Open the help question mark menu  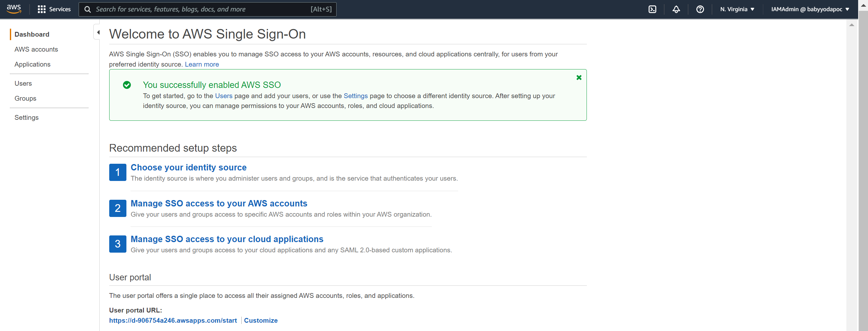(700, 9)
